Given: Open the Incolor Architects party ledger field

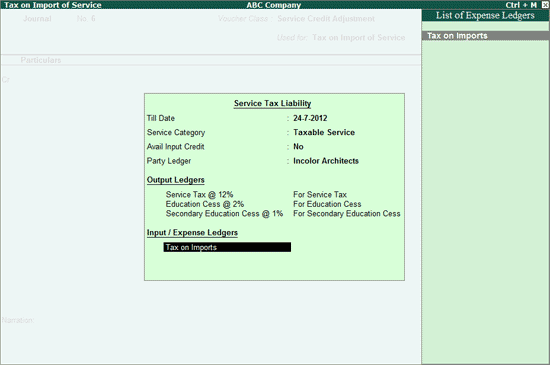Looking at the screenshot, I should pyautogui.click(x=326, y=161).
